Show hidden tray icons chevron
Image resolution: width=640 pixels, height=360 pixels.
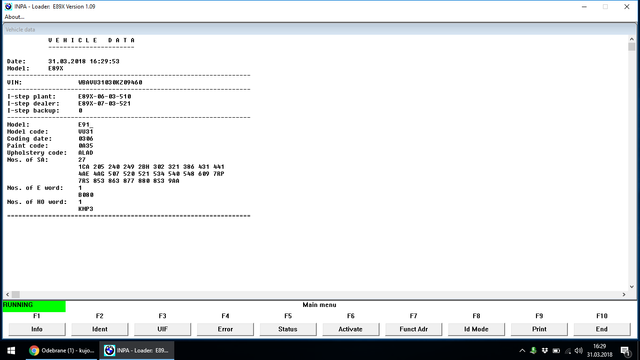coord(522,351)
